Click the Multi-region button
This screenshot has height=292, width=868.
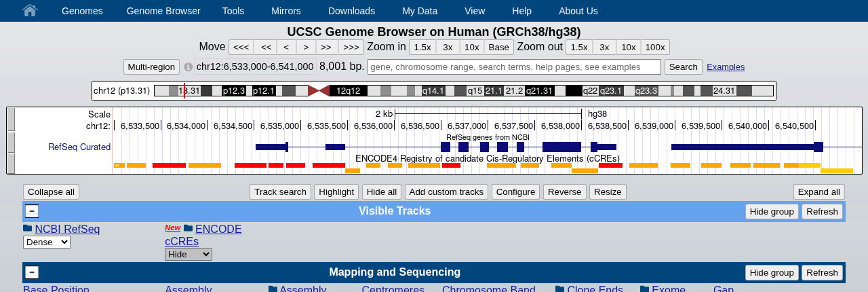(x=151, y=67)
